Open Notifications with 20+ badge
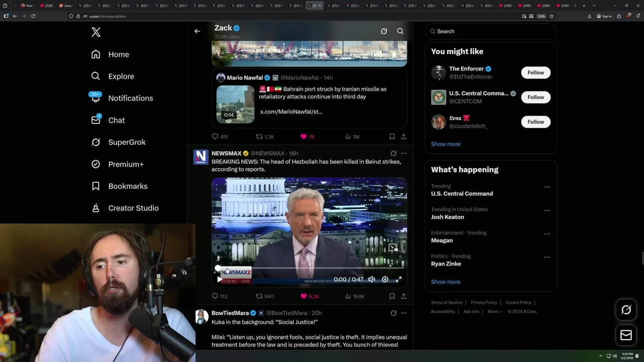 pos(122,98)
